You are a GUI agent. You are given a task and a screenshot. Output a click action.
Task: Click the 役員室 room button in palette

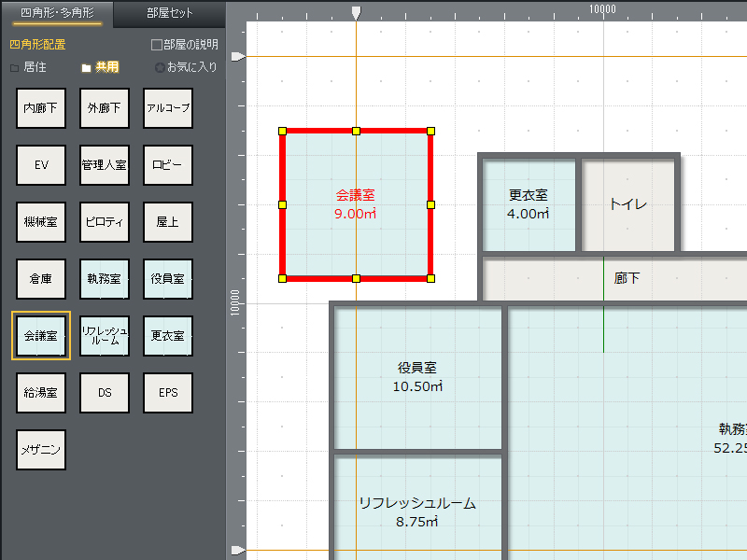click(168, 279)
